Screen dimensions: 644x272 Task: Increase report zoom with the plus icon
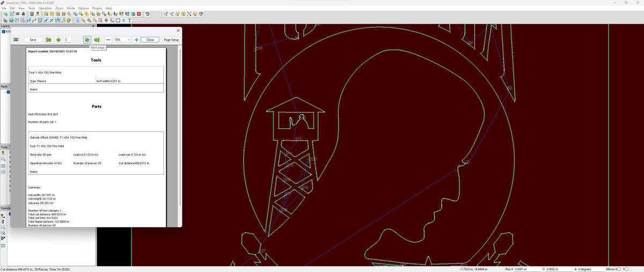tap(136, 40)
